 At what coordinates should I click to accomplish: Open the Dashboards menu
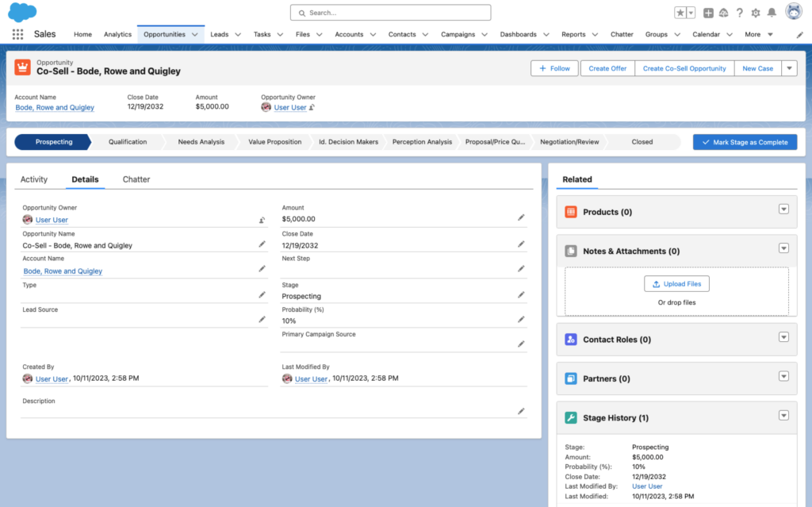click(519, 34)
